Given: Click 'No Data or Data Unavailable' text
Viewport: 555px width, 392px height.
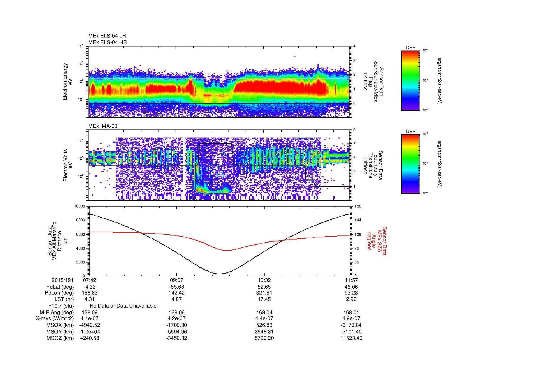Looking at the screenshot, I should [123, 306].
